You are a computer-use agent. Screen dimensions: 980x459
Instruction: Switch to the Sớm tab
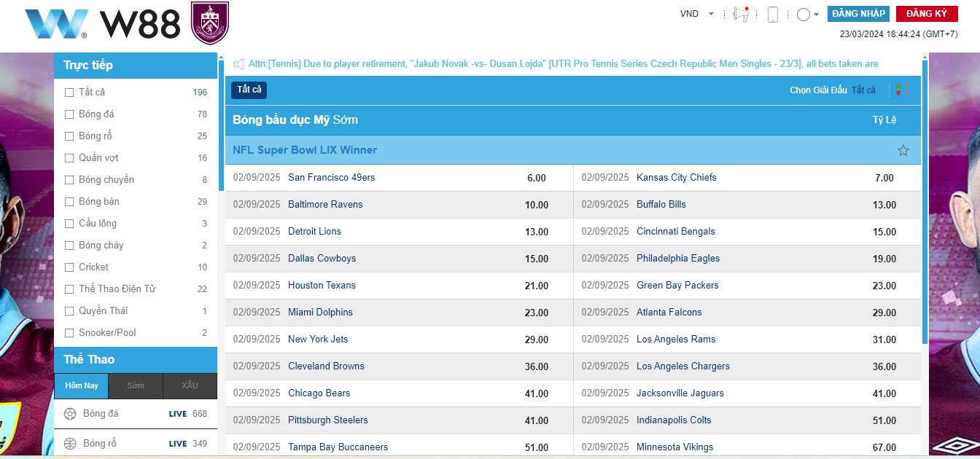(x=135, y=386)
